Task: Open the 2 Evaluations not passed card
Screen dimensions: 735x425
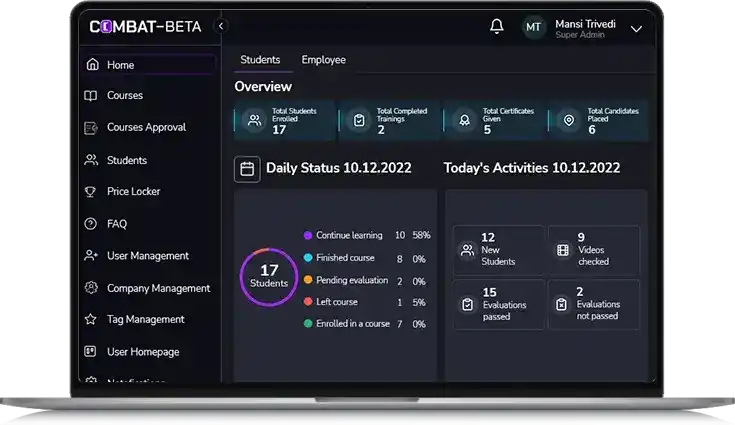Action: point(594,305)
